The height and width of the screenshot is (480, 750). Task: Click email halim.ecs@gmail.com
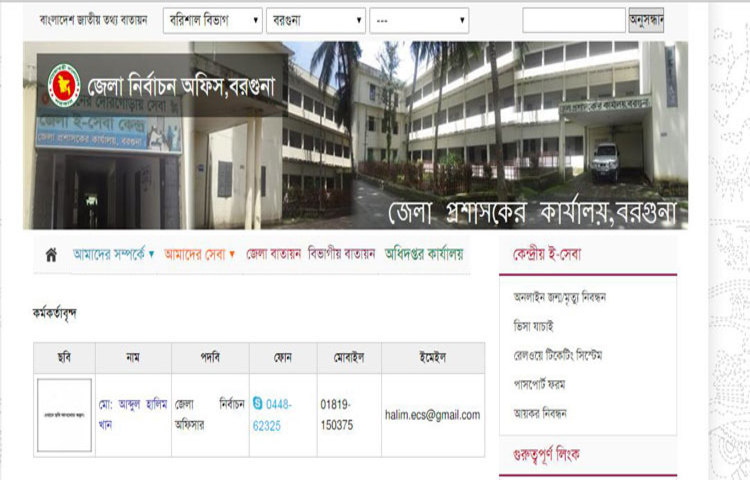tap(432, 415)
